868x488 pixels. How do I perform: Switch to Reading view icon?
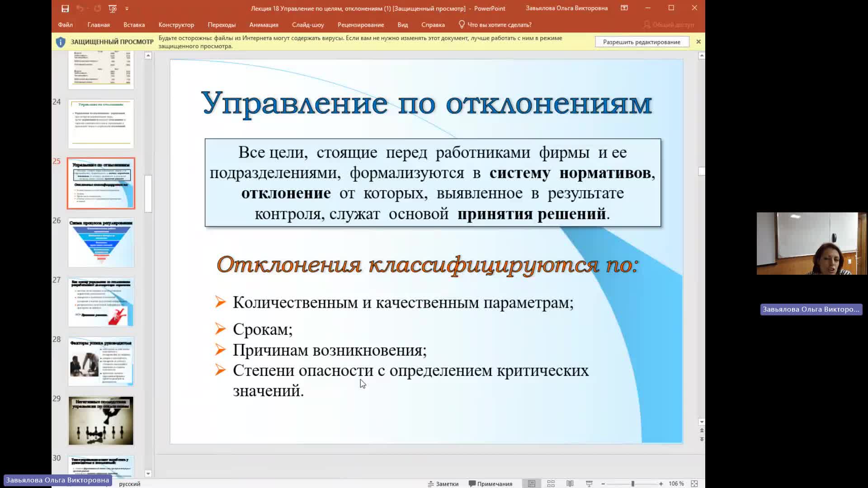570,483
